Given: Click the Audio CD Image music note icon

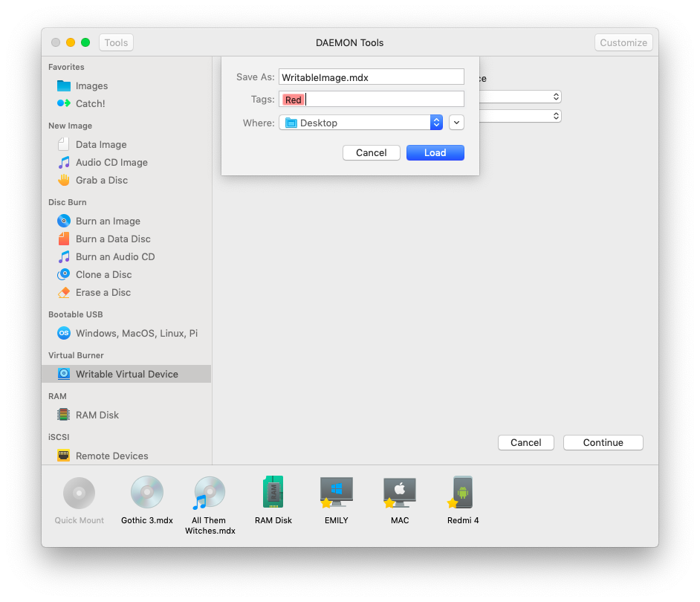Looking at the screenshot, I should coord(64,162).
